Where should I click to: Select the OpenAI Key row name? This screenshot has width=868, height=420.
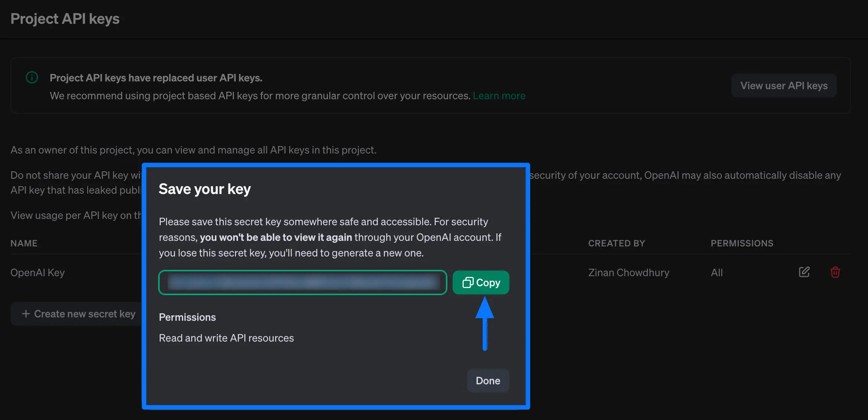(37, 272)
